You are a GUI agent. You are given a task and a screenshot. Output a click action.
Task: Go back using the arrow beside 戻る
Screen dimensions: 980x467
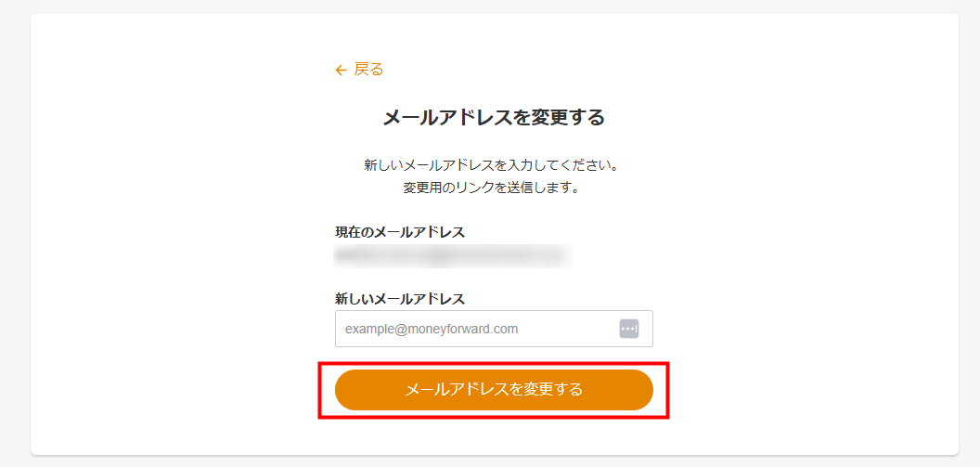341,70
